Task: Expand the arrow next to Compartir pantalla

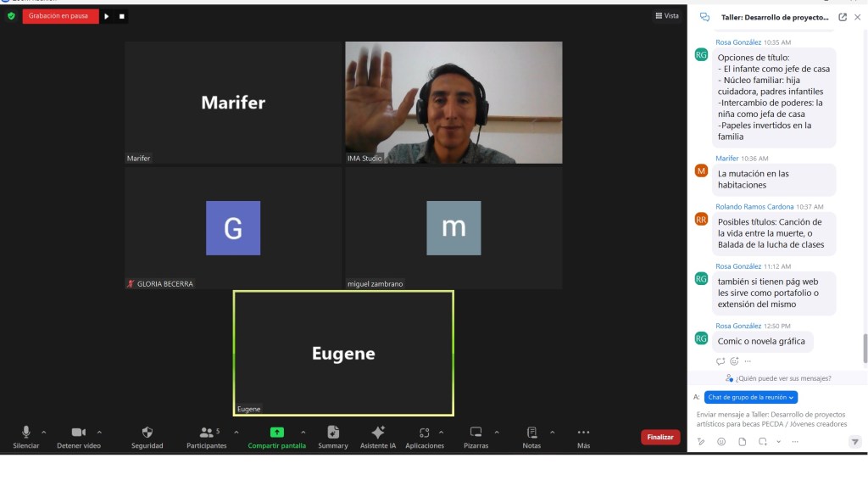Action: click(303, 432)
